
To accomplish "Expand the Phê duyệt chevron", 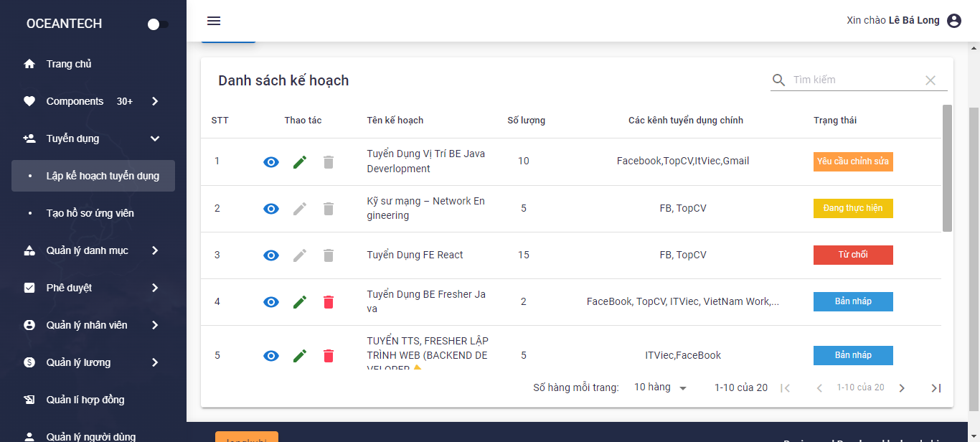I will tap(155, 288).
